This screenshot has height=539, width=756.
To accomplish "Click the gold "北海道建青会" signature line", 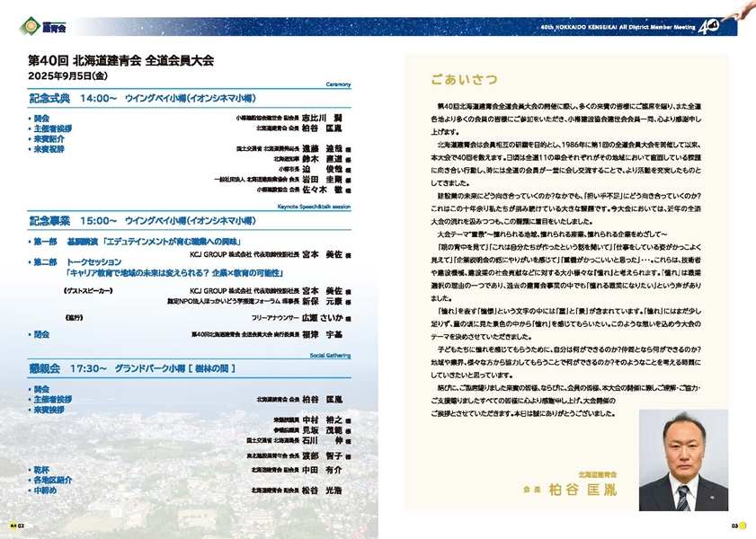I will pos(598,475).
